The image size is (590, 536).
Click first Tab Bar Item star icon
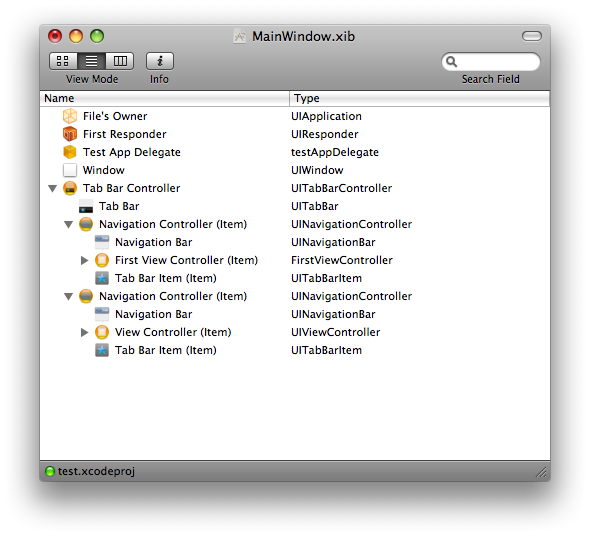pos(102,278)
